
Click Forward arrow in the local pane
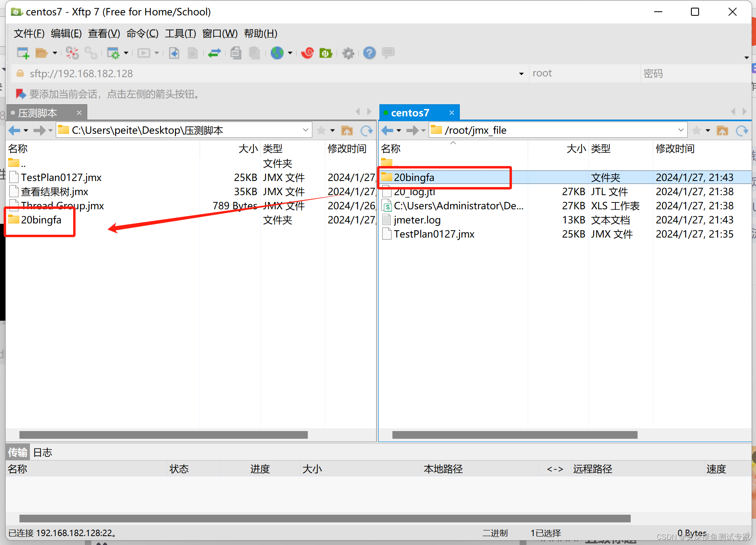click(39, 130)
